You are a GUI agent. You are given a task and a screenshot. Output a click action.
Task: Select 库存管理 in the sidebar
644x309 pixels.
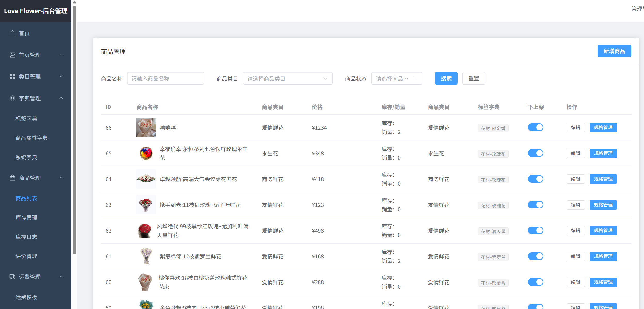26,218
